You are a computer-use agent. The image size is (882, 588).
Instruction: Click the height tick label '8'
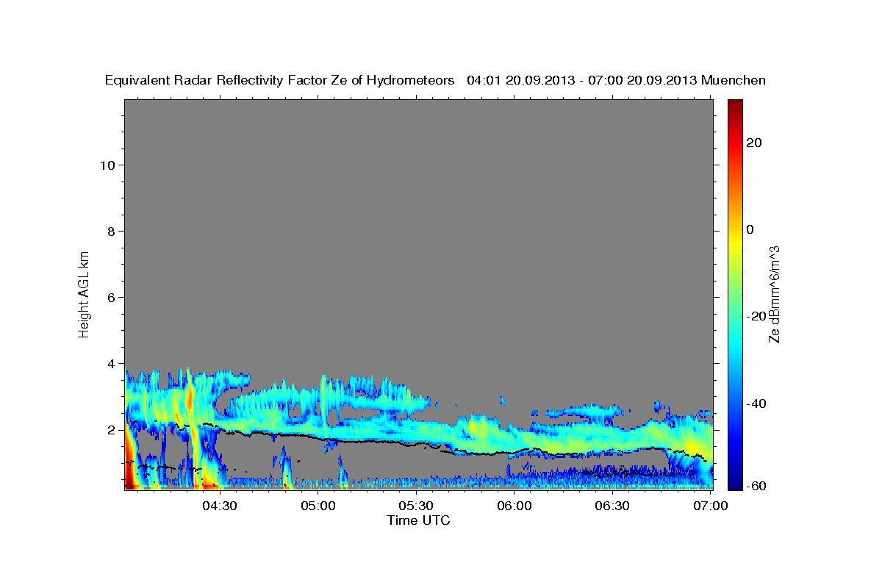(110, 231)
